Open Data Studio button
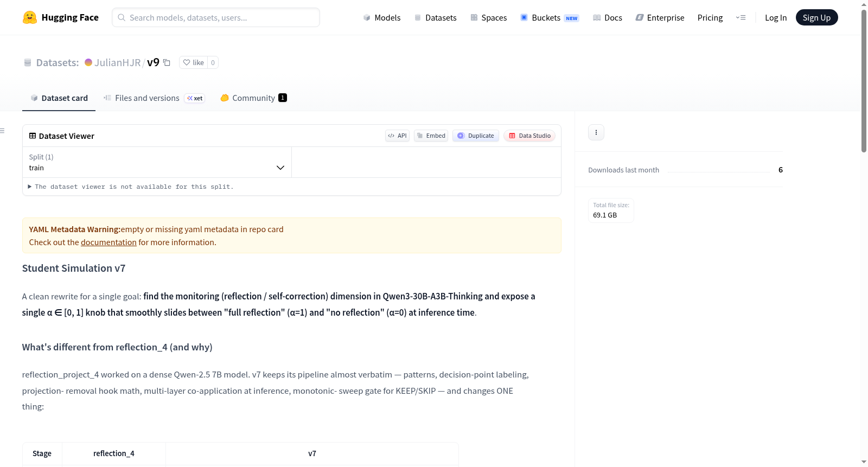The image size is (868, 467). pyautogui.click(x=529, y=136)
